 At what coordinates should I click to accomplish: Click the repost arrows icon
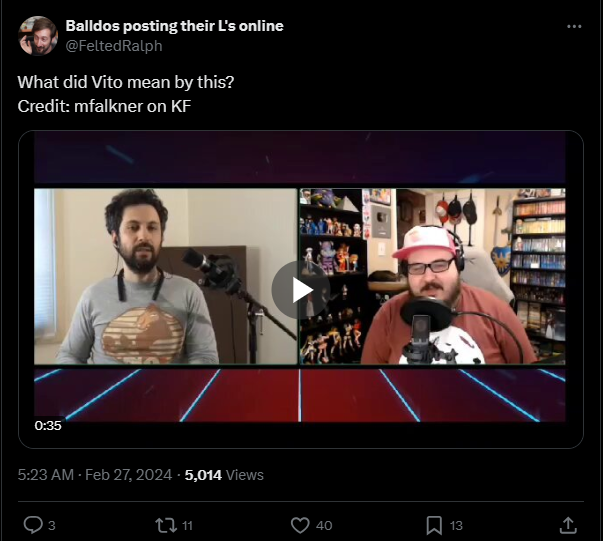pyautogui.click(x=166, y=525)
